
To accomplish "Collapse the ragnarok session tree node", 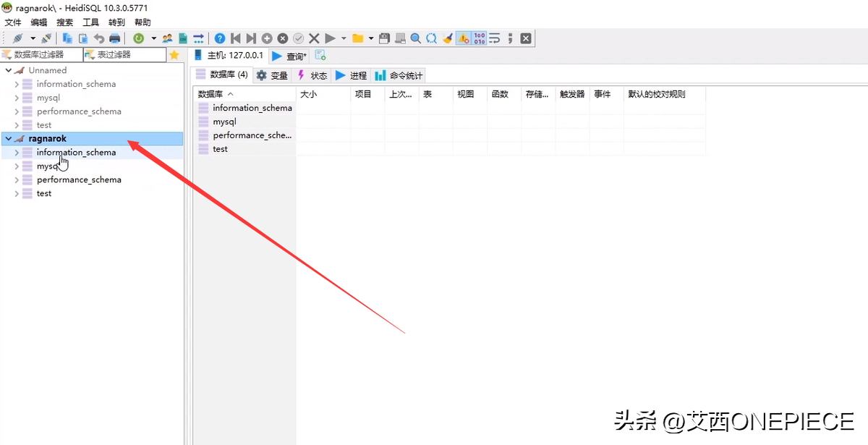I will click(x=8, y=138).
